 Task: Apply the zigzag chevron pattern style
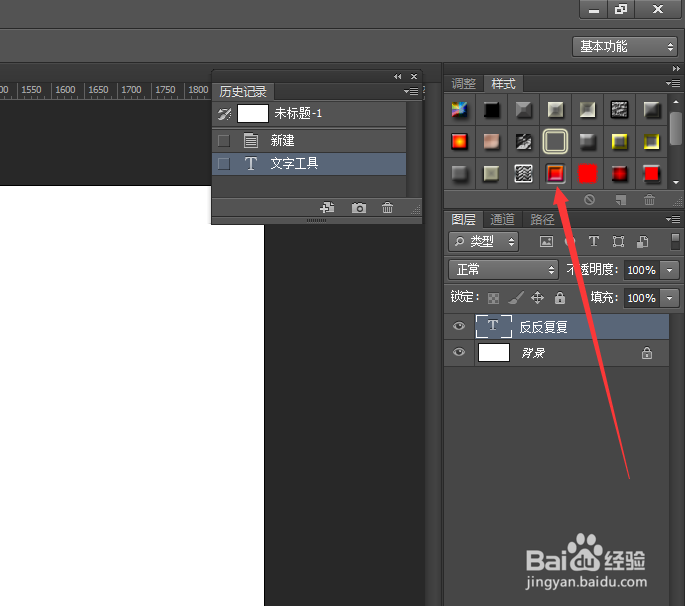point(523,173)
